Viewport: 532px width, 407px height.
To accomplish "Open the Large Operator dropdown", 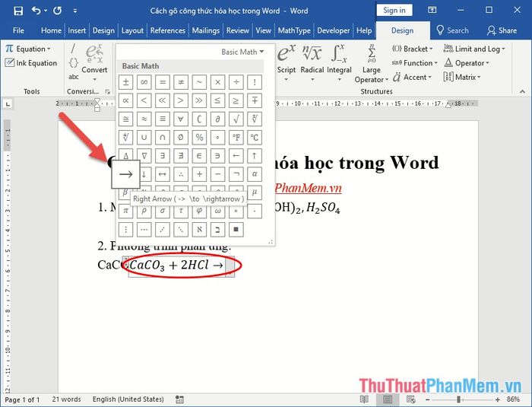I will point(372,64).
